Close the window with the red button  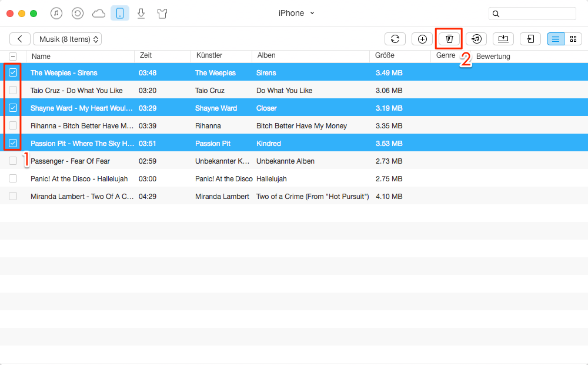(10, 14)
